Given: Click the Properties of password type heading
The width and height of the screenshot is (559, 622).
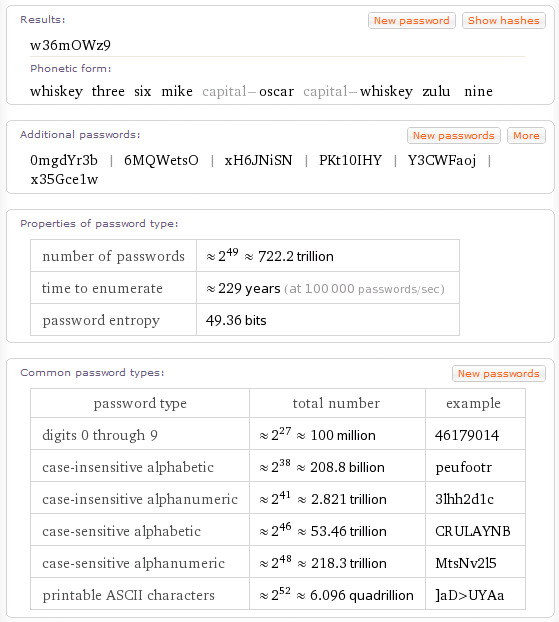Looking at the screenshot, I should click(99, 224).
